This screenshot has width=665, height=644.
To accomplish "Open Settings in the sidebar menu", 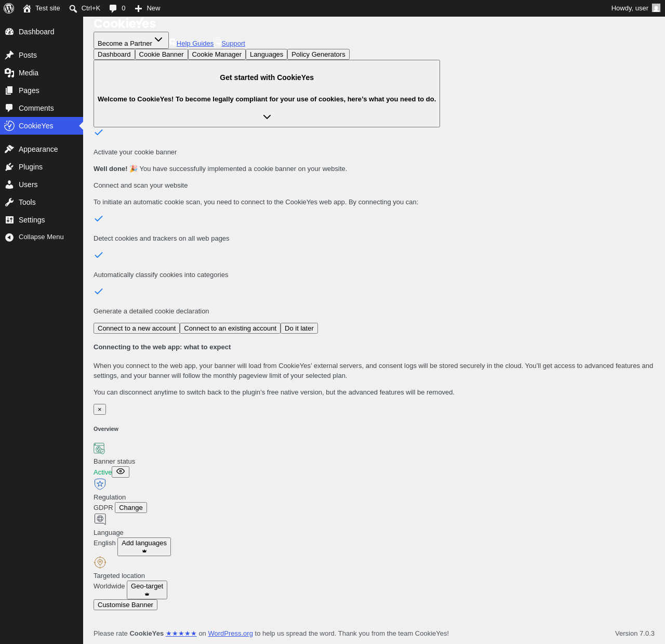I will (x=42, y=220).
